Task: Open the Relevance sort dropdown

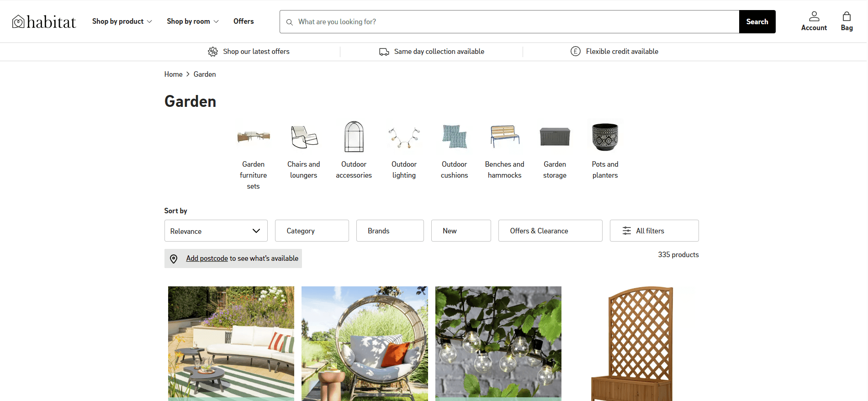Action: (x=216, y=231)
